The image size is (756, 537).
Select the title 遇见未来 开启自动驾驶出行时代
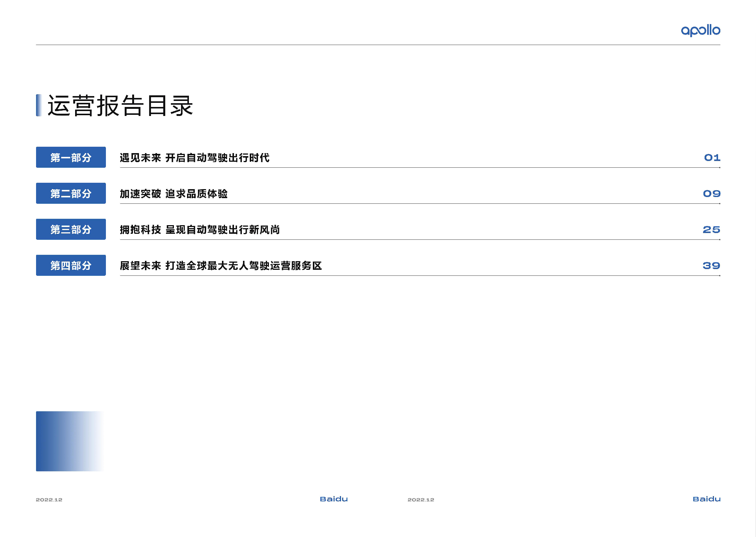point(195,158)
